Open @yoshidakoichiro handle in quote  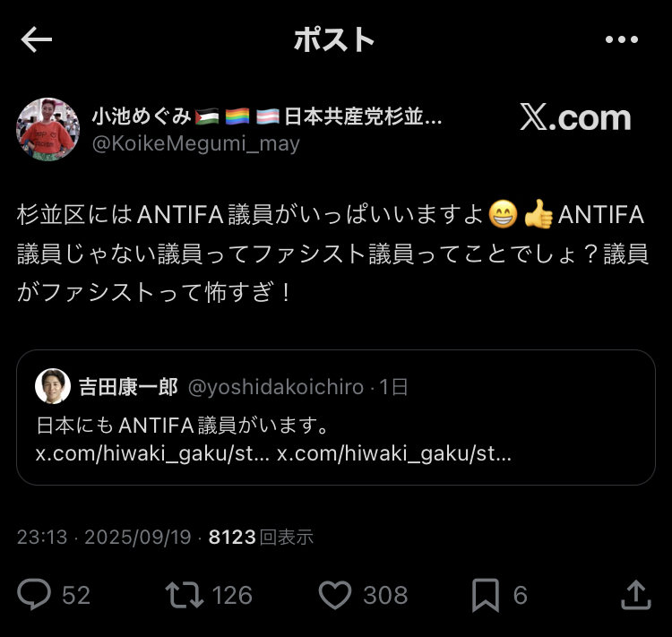pyautogui.click(x=275, y=387)
